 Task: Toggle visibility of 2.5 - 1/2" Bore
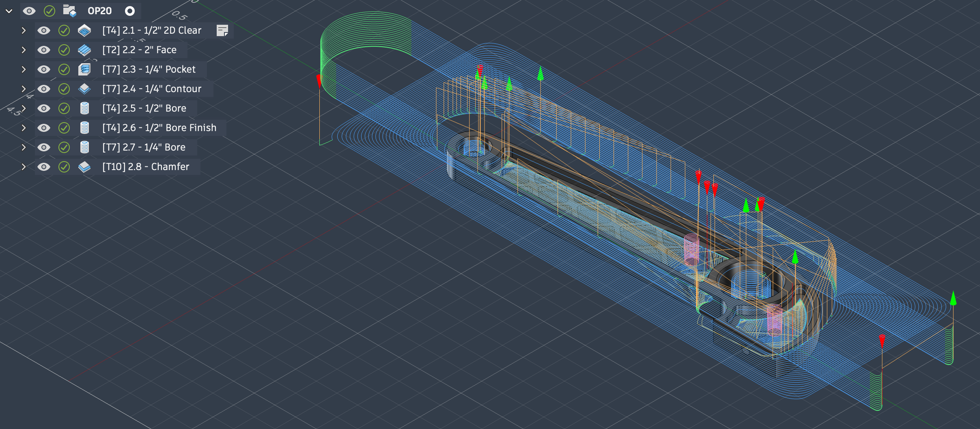(44, 108)
